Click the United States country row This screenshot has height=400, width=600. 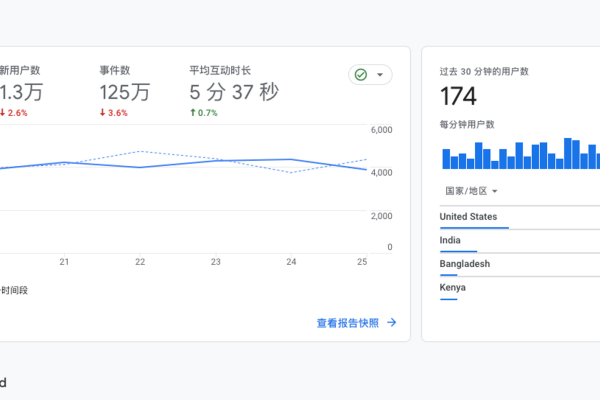520,219
